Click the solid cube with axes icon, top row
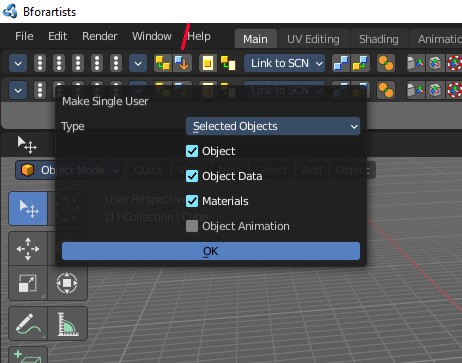Image resolution: width=462 pixels, height=363 pixels. pyautogui.click(x=416, y=63)
